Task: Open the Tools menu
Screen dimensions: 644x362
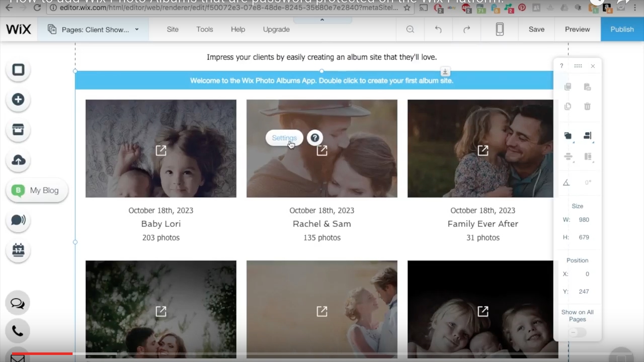Action: point(205,29)
